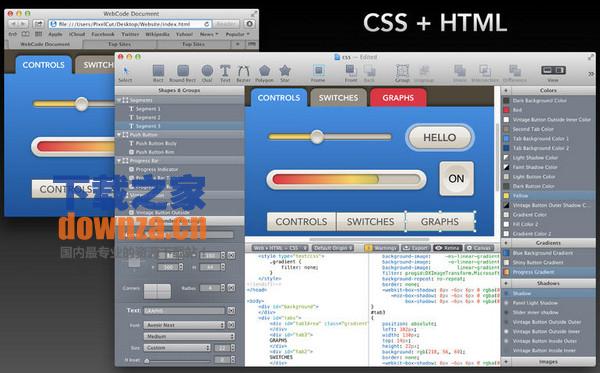Select SWITCHES segment of bottom segmented control
The height and width of the screenshot is (373, 600).
point(370,222)
